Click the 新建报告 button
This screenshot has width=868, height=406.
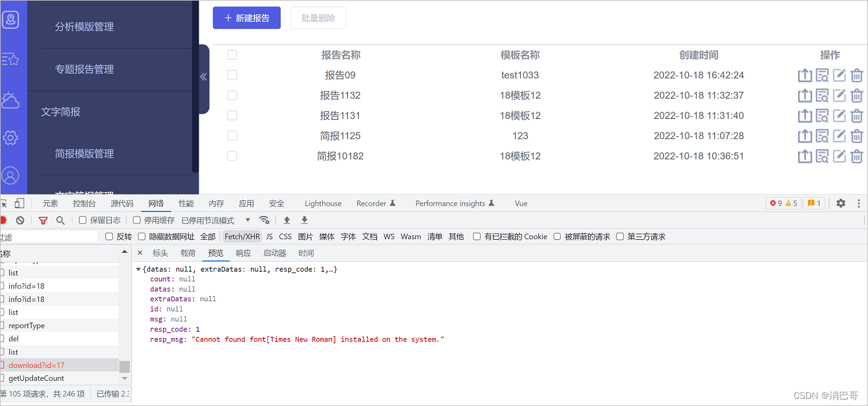click(246, 17)
